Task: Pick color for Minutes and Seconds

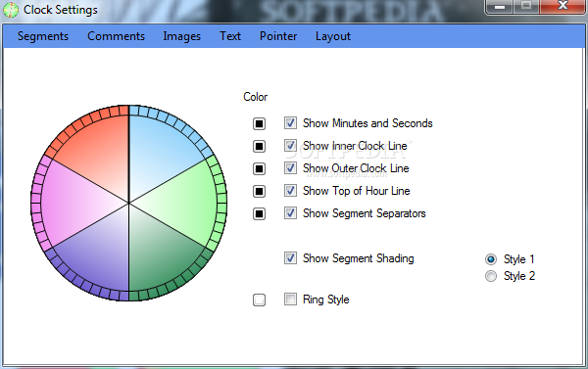Action: (x=259, y=123)
